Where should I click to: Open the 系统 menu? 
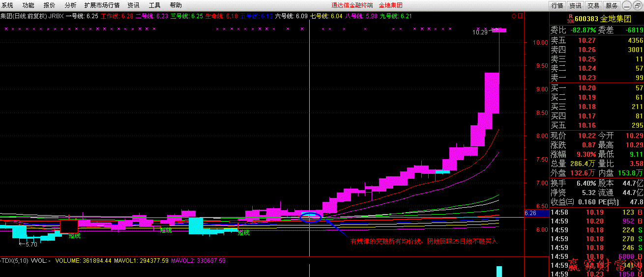pos(7,5)
